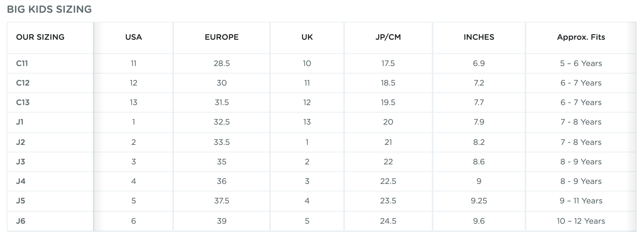
Task: Select the UK column header
Action: pos(307,37)
